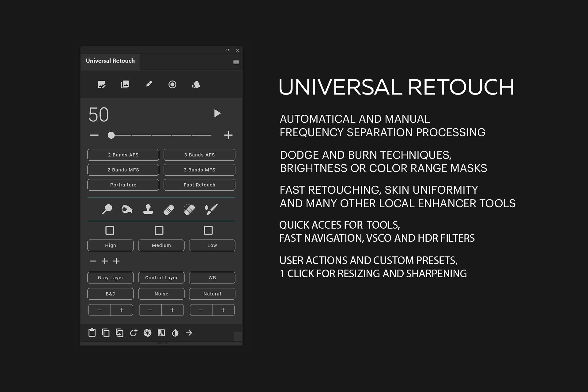588x392 pixels.
Task: Collapse the Universal Retouch panel
Action: [227, 50]
